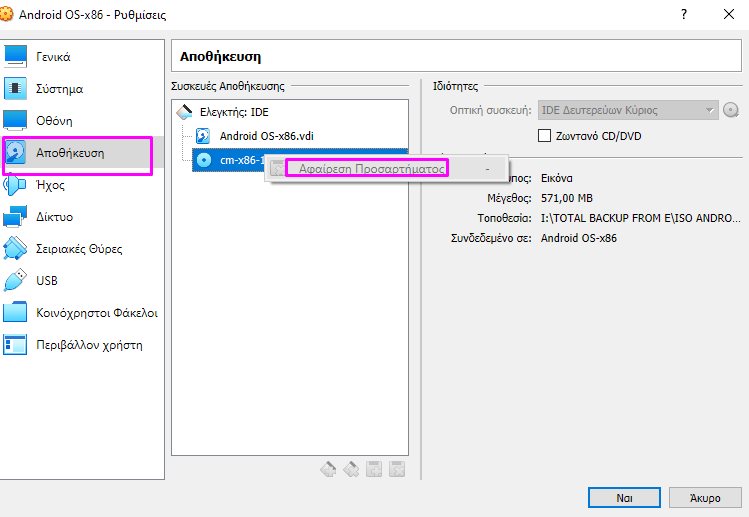This screenshot has width=749, height=517.
Task: Open Περιβάλλον χρήστη user interface settings
Action: click(88, 345)
